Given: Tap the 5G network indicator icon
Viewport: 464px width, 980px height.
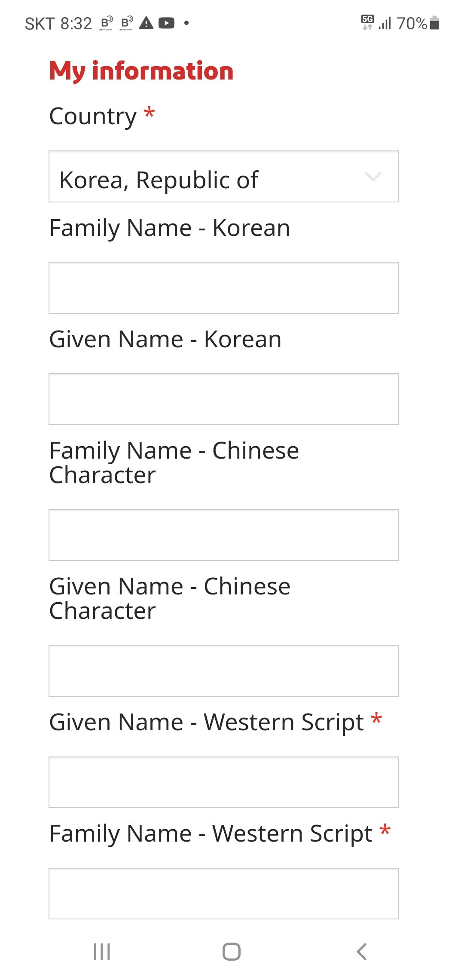Looking at the screenshot, I should pyautogui.click(x=367, y=22).
